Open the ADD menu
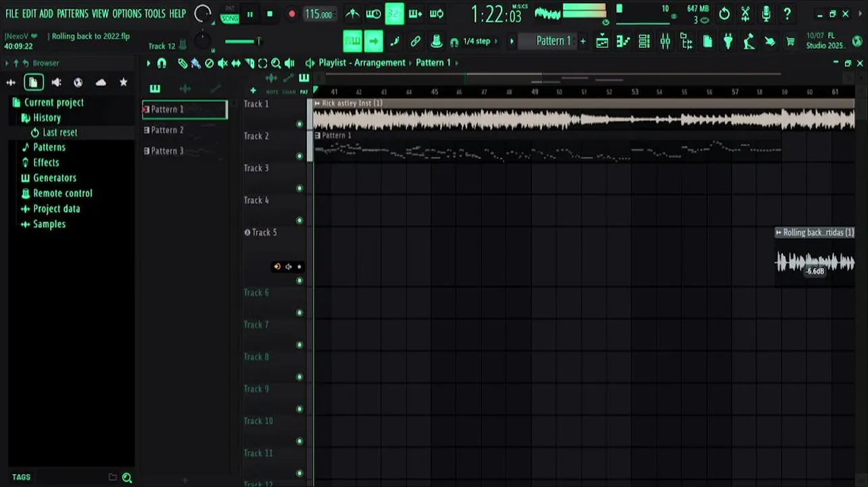Screen dimensions: 868x487 click(x=46, y=14)
